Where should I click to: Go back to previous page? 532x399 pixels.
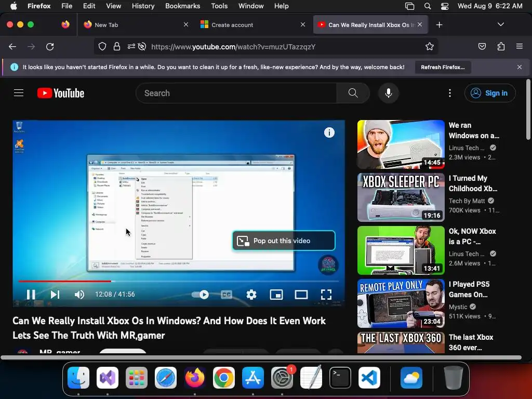click(x=12, y=46)
